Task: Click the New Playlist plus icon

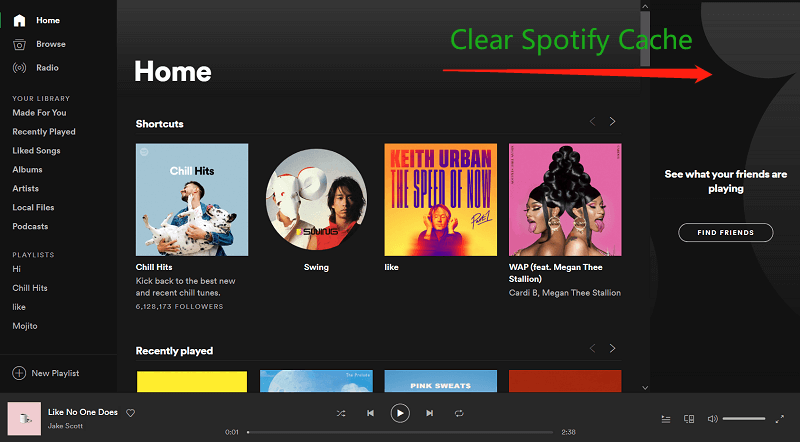Action: [x=19, y=373]
